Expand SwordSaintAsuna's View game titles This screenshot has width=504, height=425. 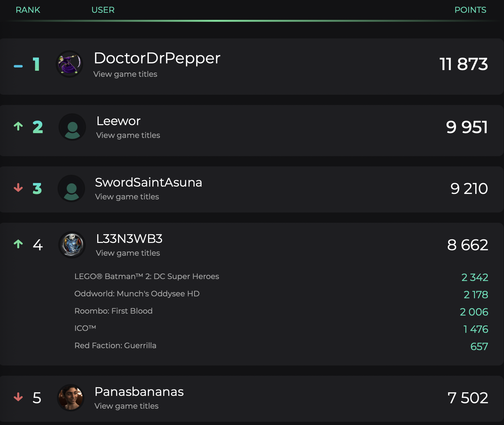(x=127, y=197)
